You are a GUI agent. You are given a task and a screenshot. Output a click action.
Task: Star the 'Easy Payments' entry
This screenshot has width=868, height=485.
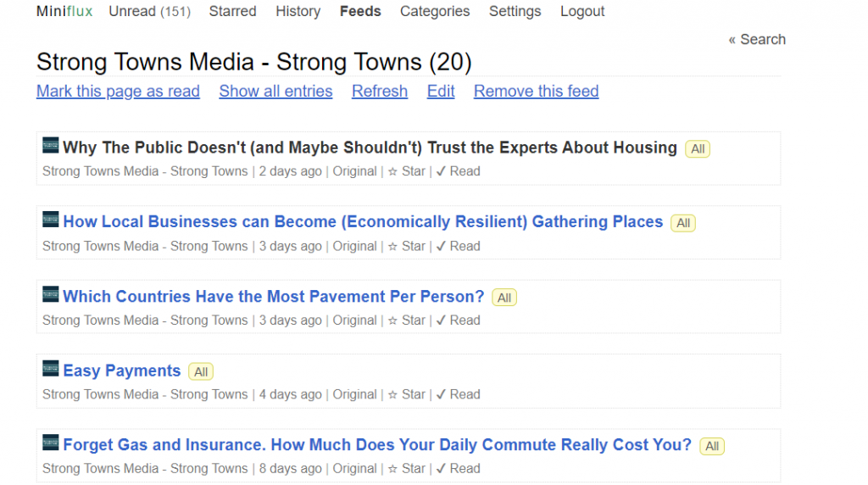pyautogui.click(x=407, y=395)
